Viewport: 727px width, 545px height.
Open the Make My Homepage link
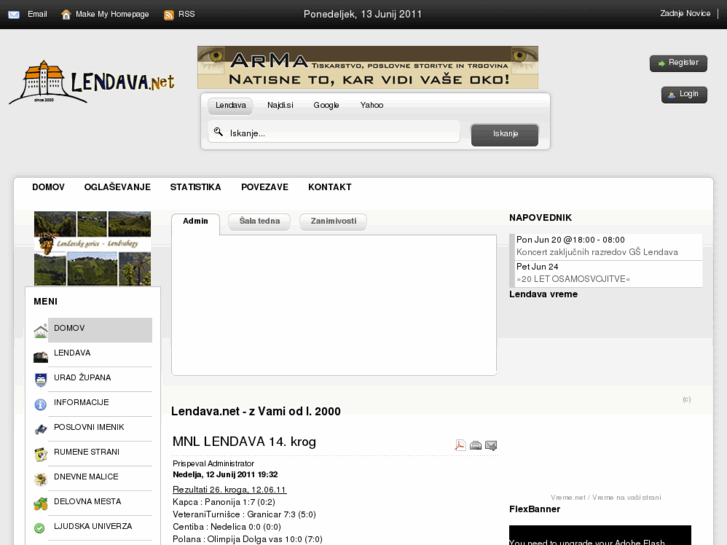[x=112, y=14]
